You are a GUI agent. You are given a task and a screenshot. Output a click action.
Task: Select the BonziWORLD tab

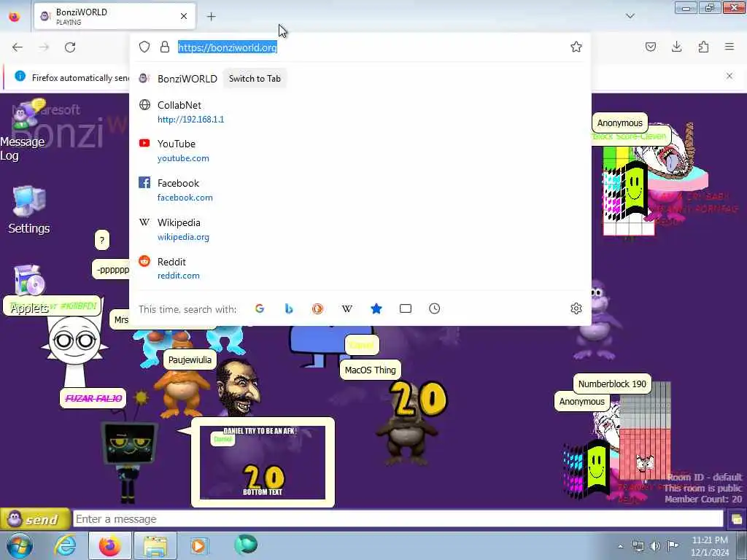click(115, 16)
